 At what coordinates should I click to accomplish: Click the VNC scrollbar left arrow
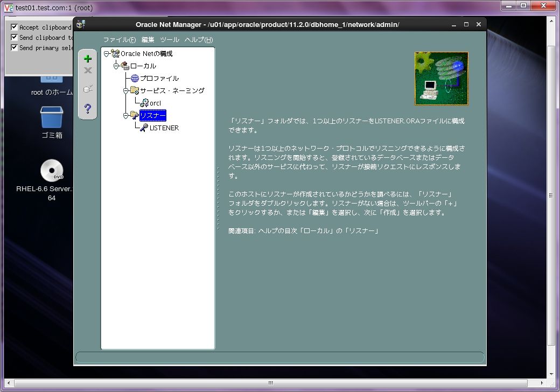(x=9, y=383)
